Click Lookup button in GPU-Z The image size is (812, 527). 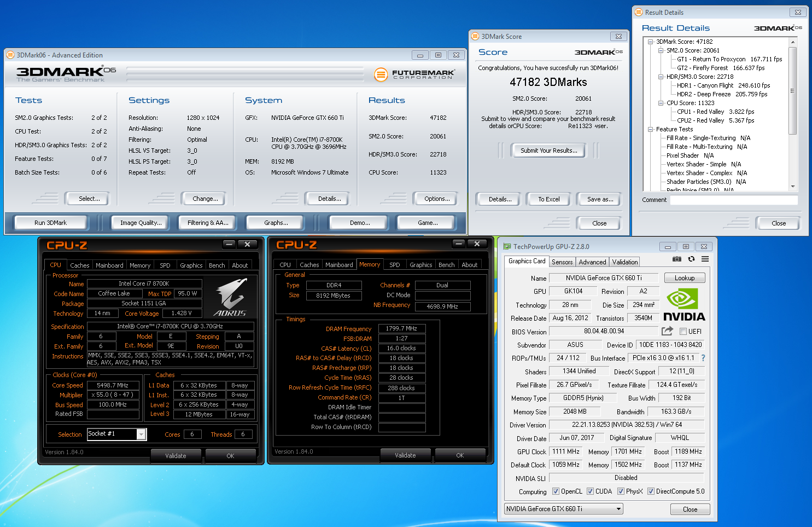[x=685, y=278]
